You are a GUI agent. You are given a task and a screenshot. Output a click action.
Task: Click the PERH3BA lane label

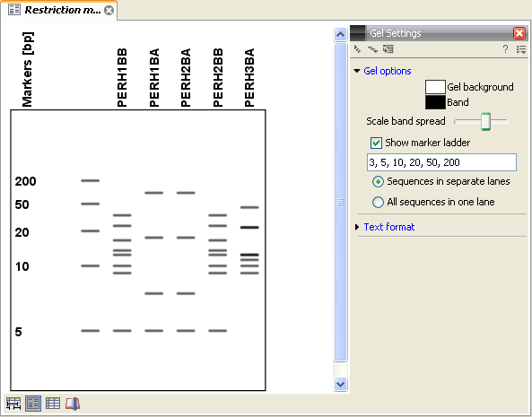[x=249, y=78]
